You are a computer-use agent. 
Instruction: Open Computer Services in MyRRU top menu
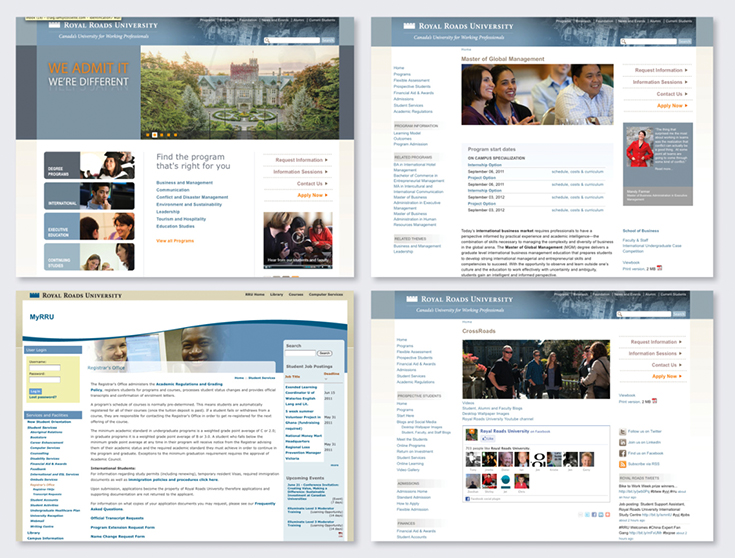[326, 294]
